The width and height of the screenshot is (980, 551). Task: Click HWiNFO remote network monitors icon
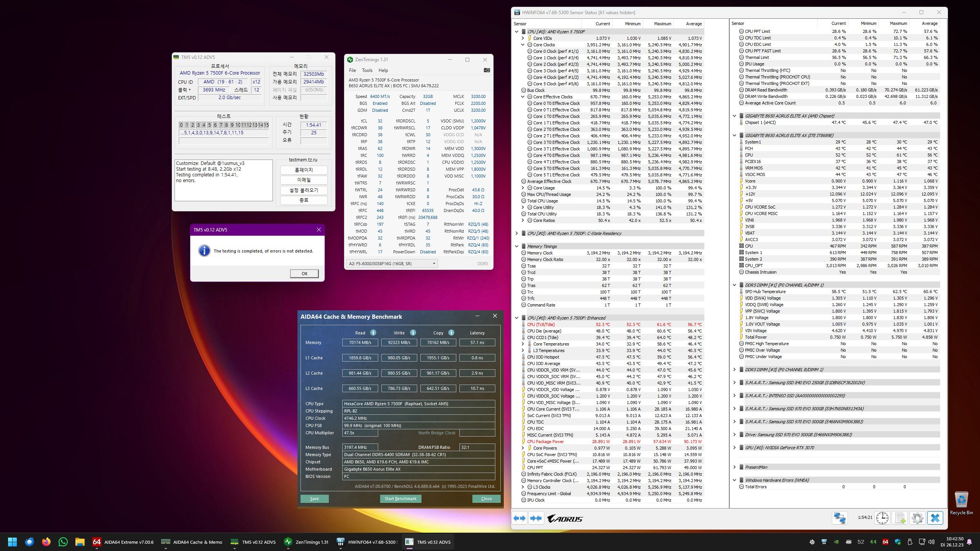pos(840,518)
